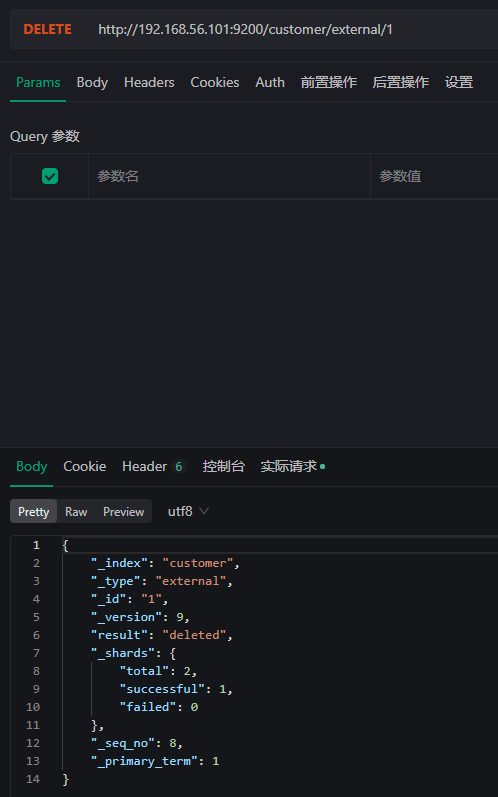
Task: Open the utf8 encoding dropdown
Action: 188,511
